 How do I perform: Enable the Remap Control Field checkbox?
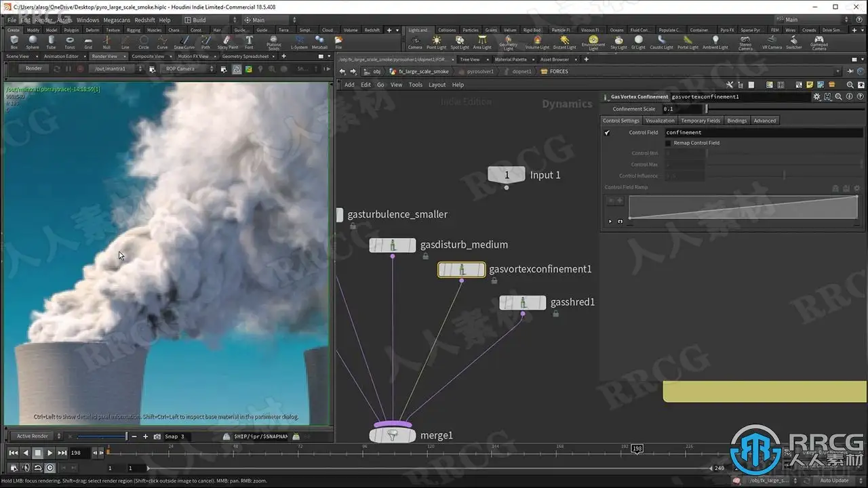coord(668,143)
